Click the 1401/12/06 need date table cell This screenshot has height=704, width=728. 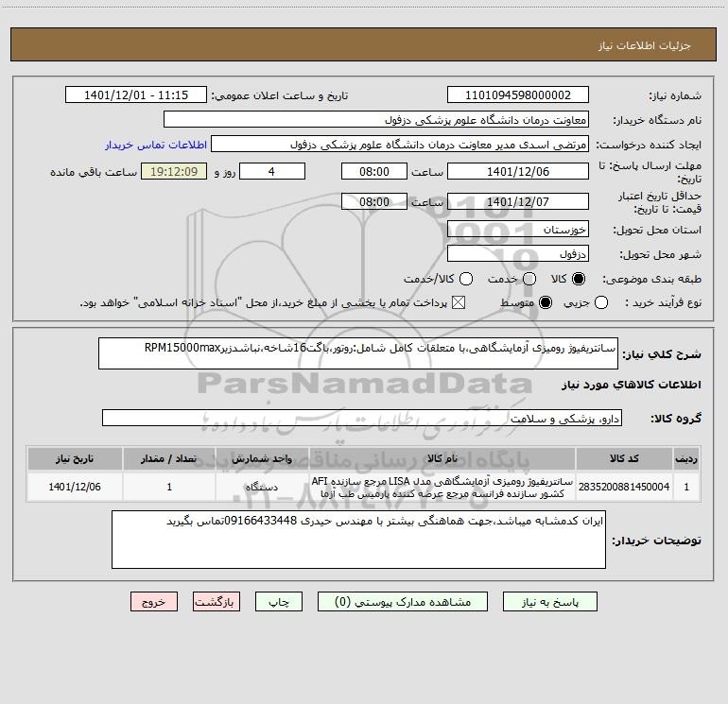(x=75, y=487)
